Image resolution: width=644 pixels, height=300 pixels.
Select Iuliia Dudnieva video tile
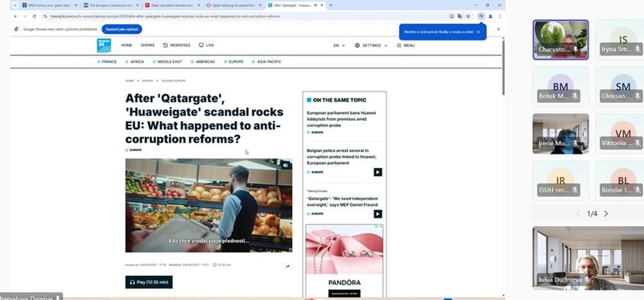pos(588,258)
